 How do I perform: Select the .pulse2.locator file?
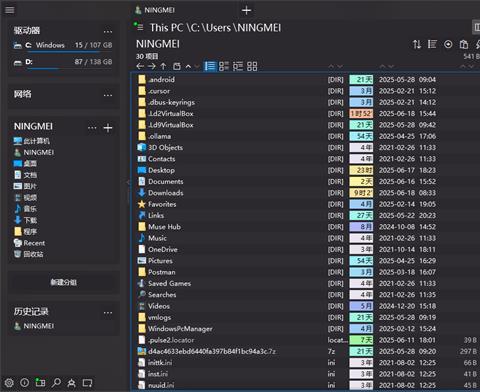[x=166, y=340]
